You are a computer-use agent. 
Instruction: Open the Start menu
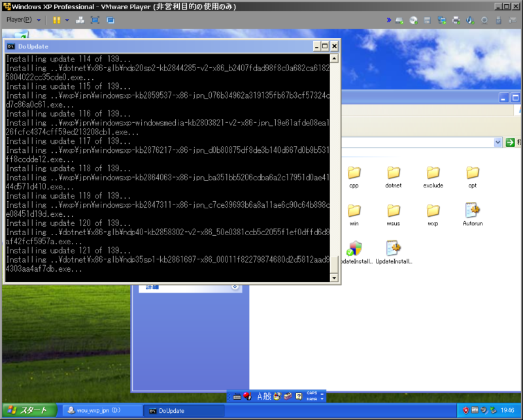click(29, 410)
